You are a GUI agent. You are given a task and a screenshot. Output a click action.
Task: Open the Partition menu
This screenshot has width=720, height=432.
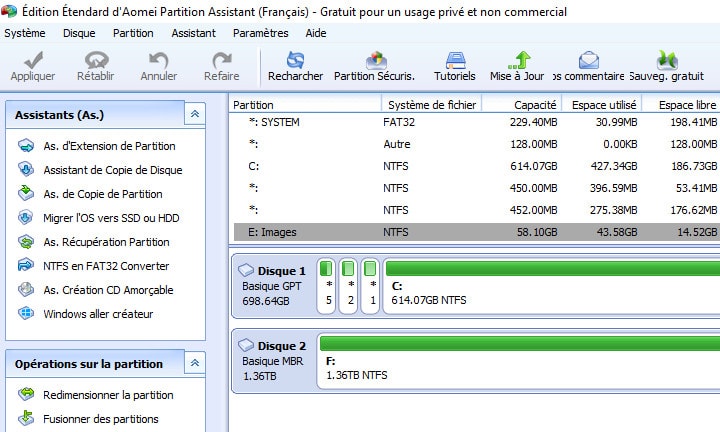click(x=133, y=33)
